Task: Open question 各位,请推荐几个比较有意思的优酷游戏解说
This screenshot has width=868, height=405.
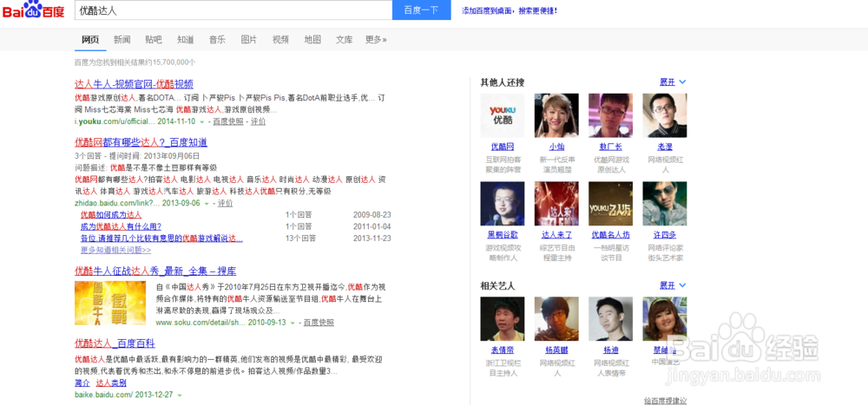Action: 161,238
